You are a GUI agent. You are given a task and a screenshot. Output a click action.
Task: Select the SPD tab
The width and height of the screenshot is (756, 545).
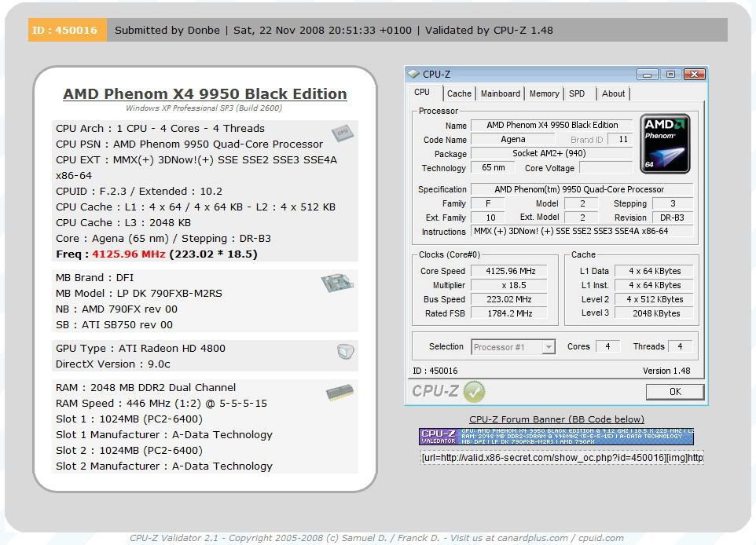[578, 93]
